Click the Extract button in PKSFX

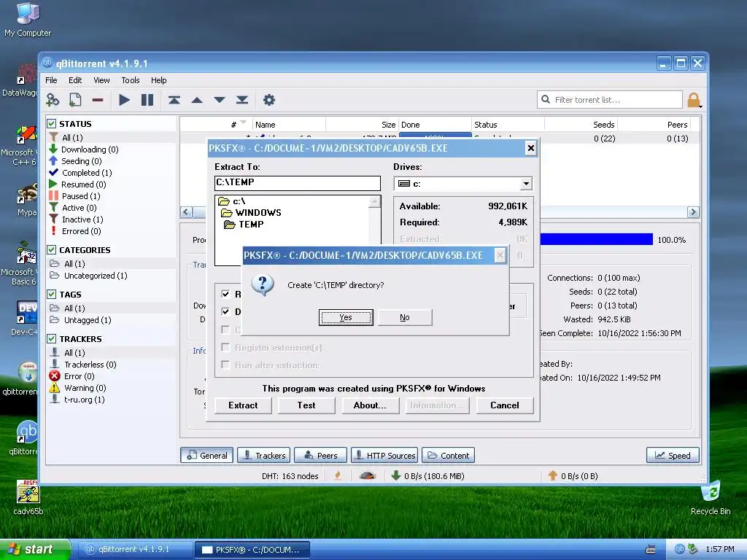tap(243, 405)
